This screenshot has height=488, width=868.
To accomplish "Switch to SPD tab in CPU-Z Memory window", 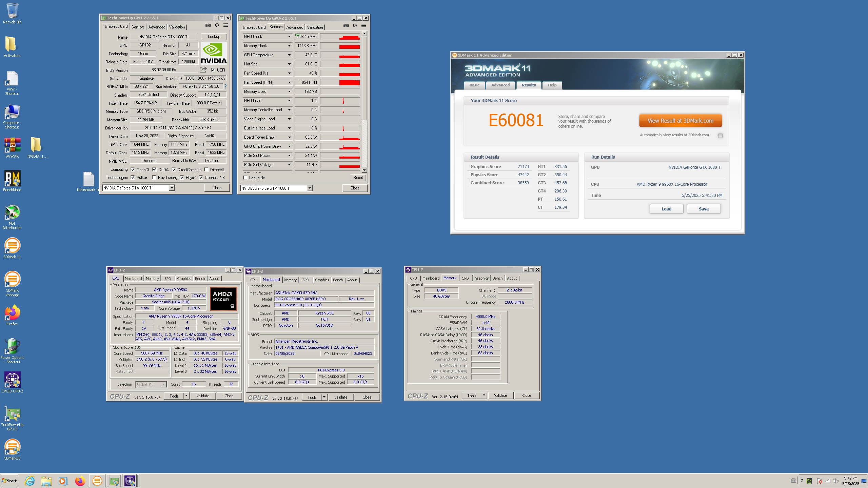I will [x=465, y=278].
